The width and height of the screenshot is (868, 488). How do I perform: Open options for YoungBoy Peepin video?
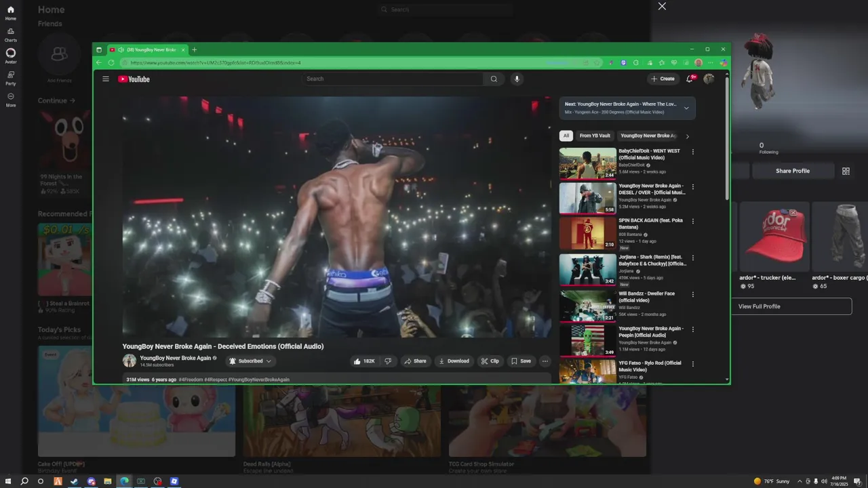tap(692, 329)
